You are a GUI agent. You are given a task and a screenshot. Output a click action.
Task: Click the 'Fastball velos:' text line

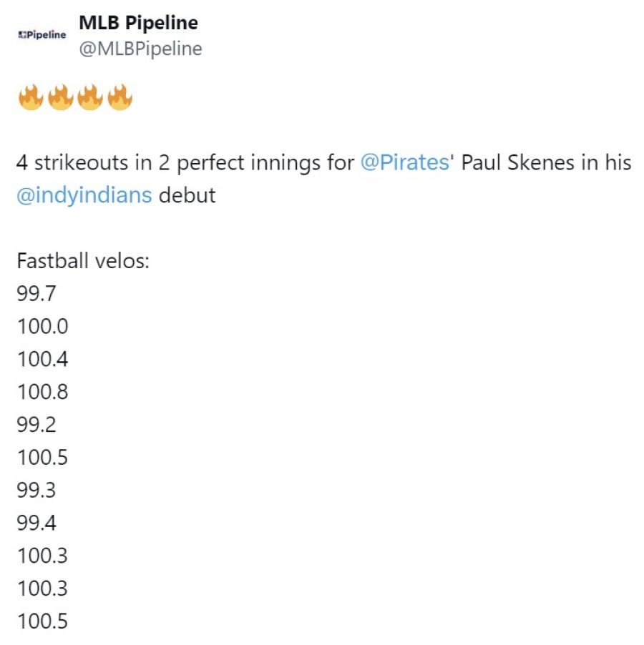83,260
